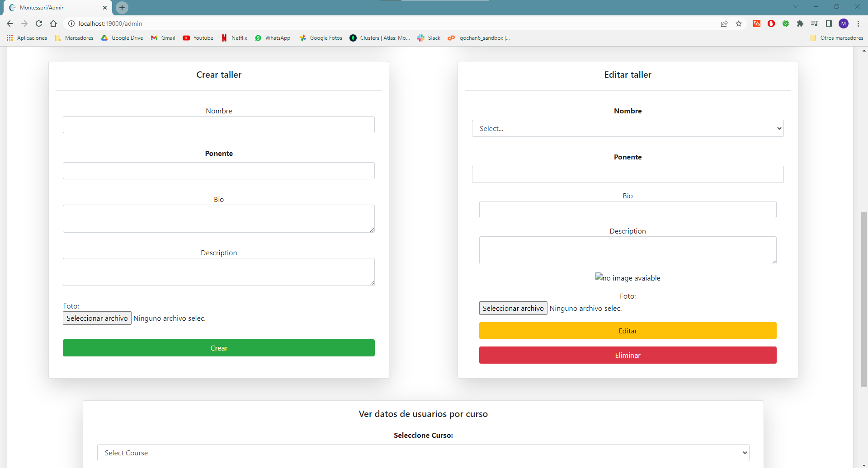Screen dimensions: 868x468
Task: Click the yellow Editar button
Action: (628, 331)
